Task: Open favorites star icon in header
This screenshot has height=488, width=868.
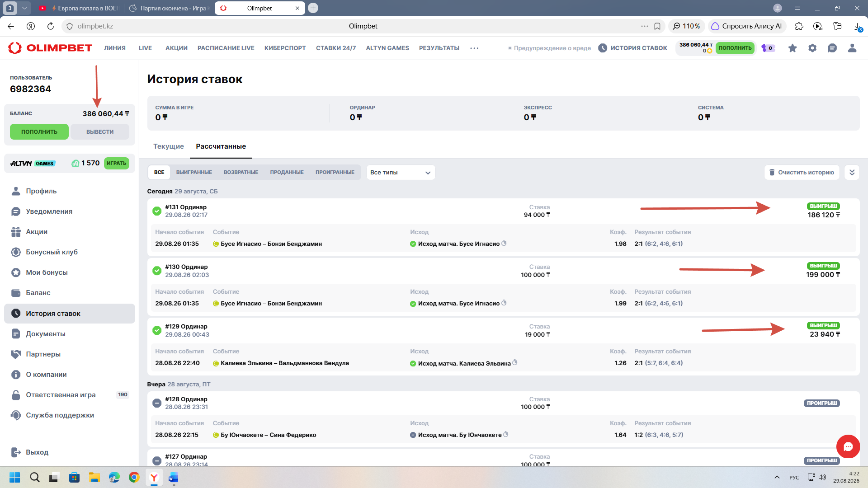Action: point(793,48)
